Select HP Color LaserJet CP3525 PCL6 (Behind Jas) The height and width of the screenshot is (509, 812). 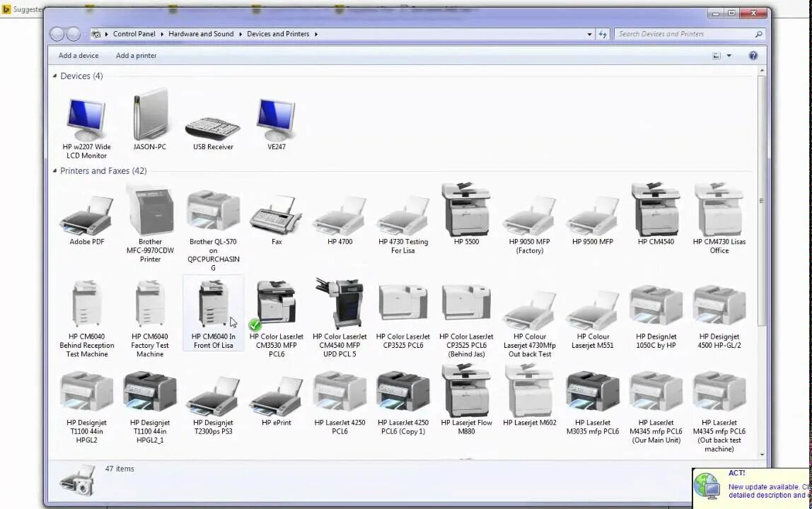click(x=466, y=320)
